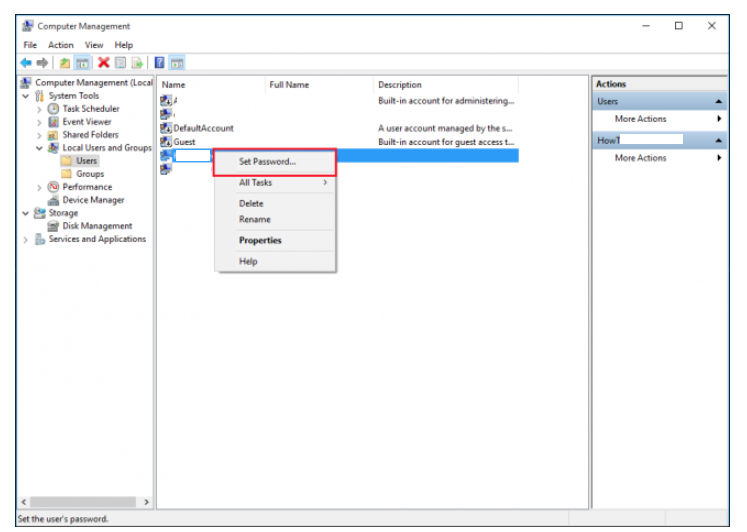747x532 pixels.
Task: Toggle the Show/Hide Action Pane icon
Action: coord(177,63)
